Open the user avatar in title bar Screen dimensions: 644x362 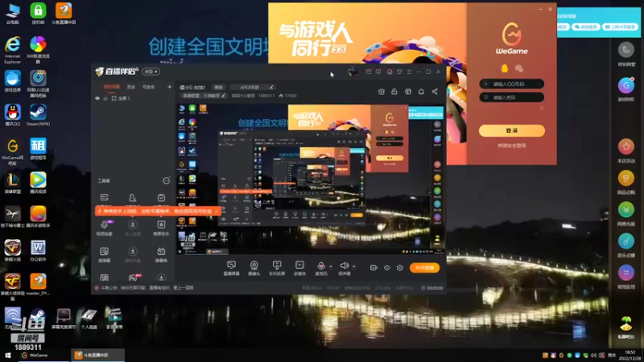(353, 72)
